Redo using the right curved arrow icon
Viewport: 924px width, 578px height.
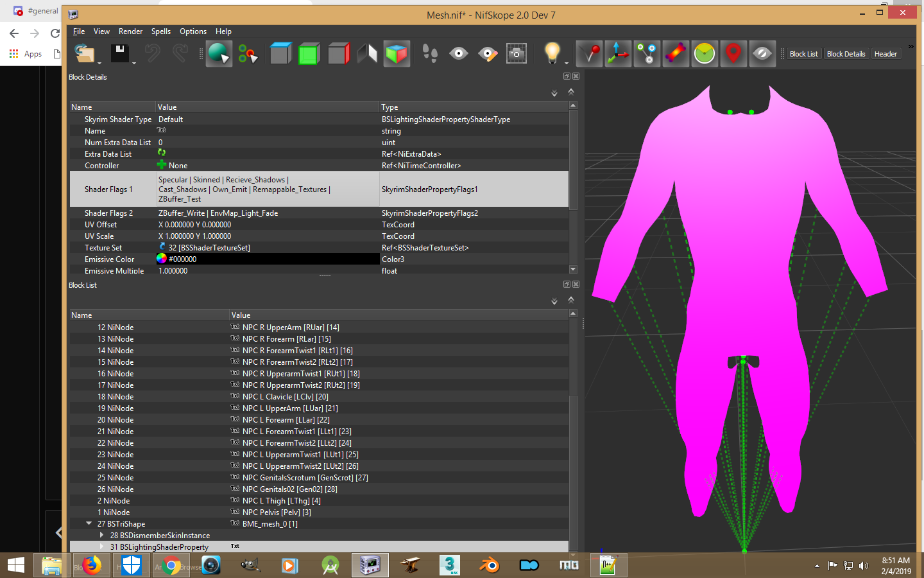pos(180,53)
